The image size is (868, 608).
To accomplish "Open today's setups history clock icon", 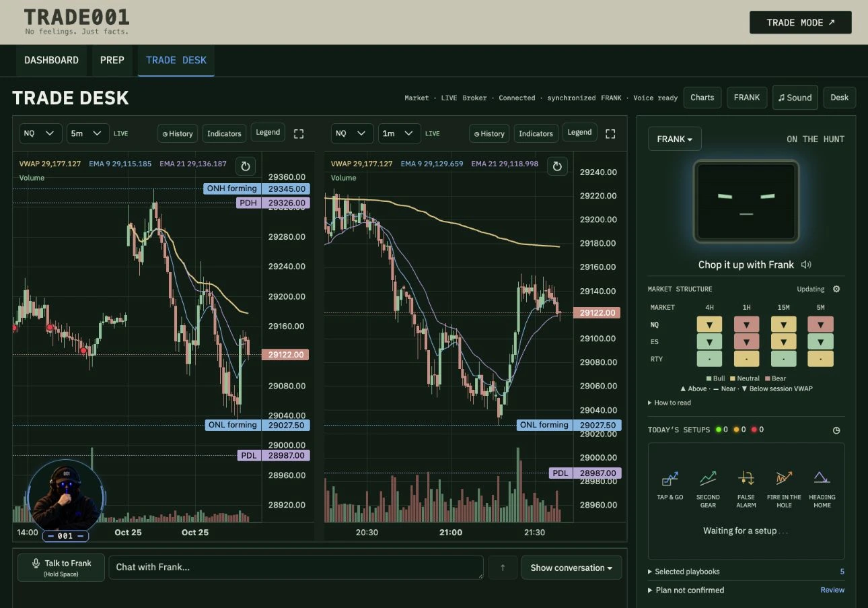I will pyautogui.click(x=836, y=430).
